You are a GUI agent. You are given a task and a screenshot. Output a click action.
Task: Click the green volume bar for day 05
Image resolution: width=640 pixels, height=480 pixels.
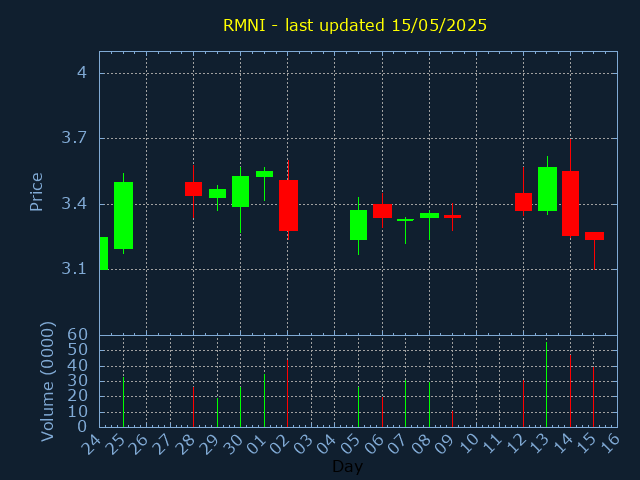coord(358,407)
